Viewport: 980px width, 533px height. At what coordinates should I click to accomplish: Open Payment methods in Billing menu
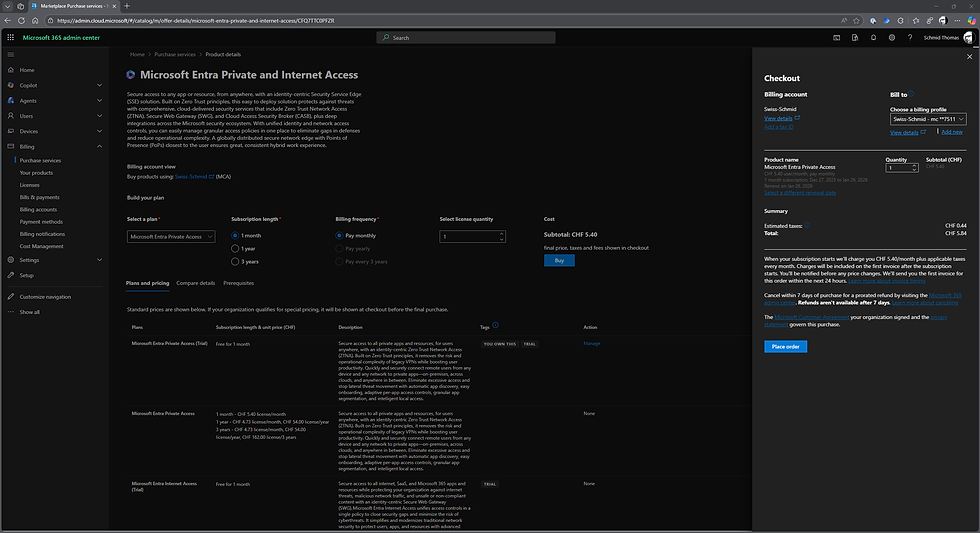41,222
